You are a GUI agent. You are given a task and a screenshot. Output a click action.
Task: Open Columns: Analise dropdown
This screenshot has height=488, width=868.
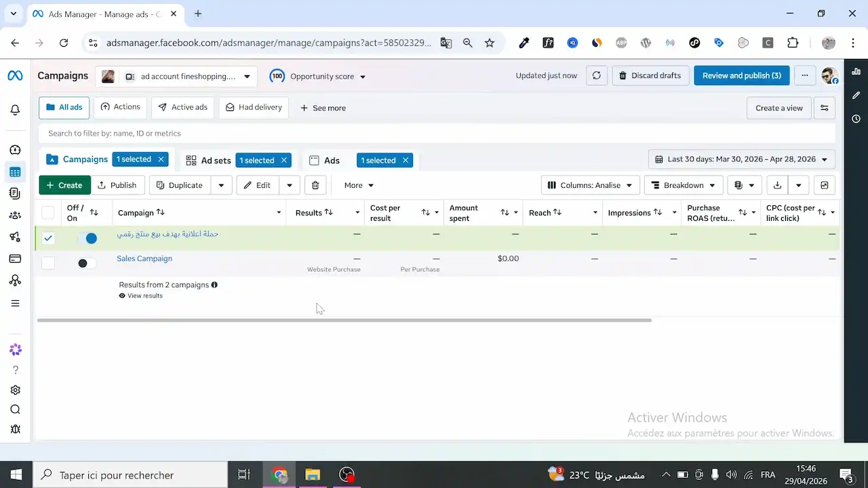[x=590, y=185]
